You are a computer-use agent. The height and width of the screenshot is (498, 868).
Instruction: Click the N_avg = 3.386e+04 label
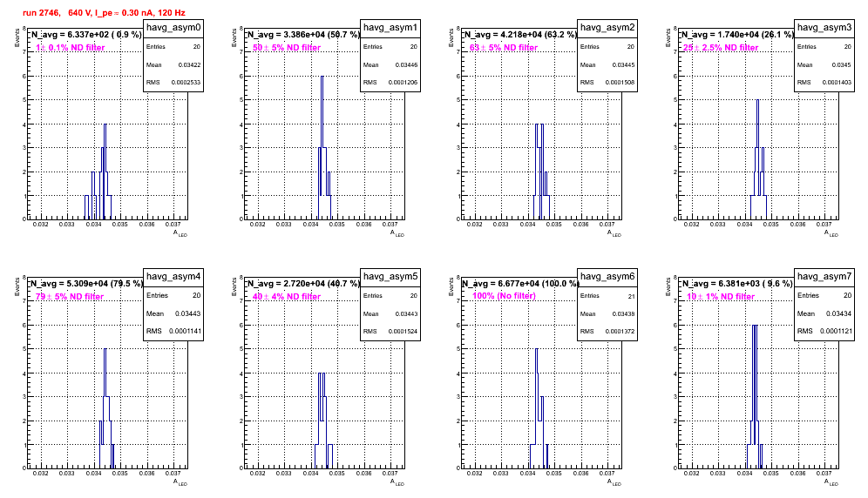[x=303, y=35]
